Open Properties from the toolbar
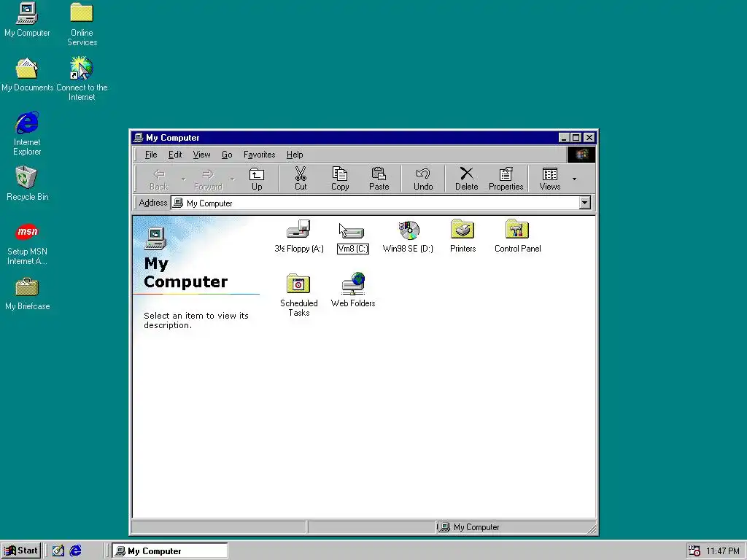Viewport: 747px width, 560px height. 506,179
